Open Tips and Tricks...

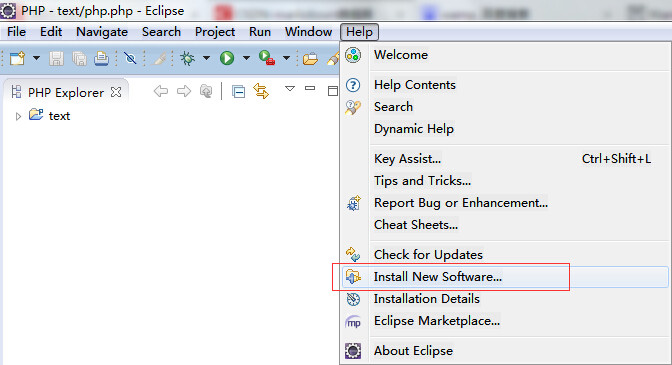point(506,181)
